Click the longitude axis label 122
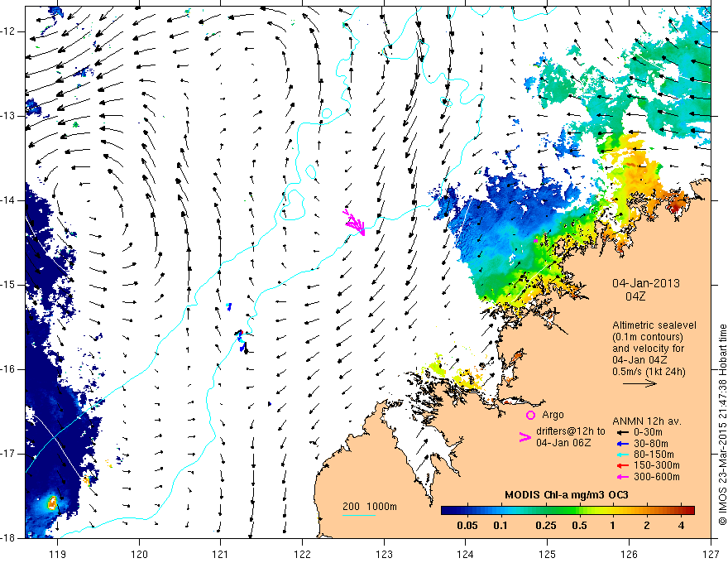Viewport: 728px width, 563px height. pos(302,554)
